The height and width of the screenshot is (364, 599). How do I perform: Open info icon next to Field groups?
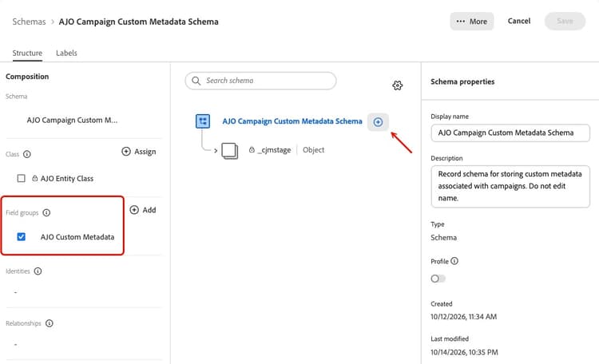46,213
